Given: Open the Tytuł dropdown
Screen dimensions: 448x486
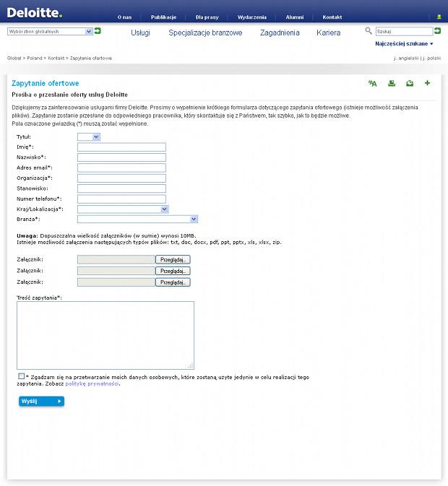Looking at the screenshot, I should pyautogui.click(x=89, y=136).
